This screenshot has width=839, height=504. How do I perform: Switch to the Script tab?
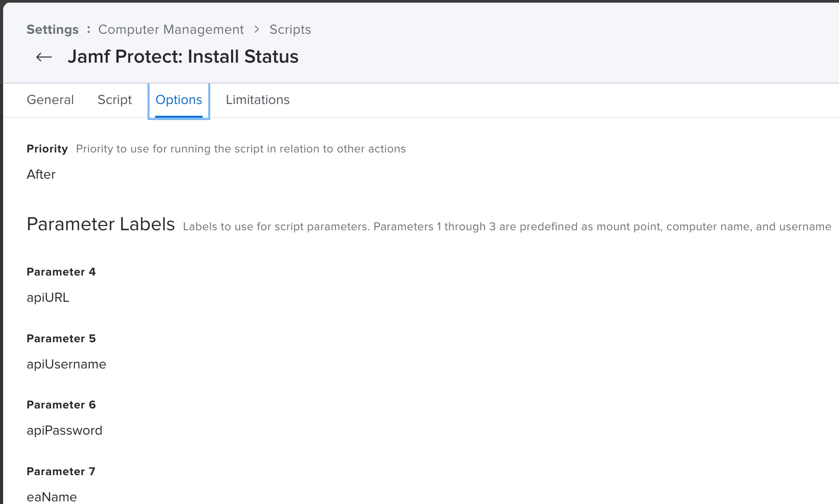(x=115, y=100)
